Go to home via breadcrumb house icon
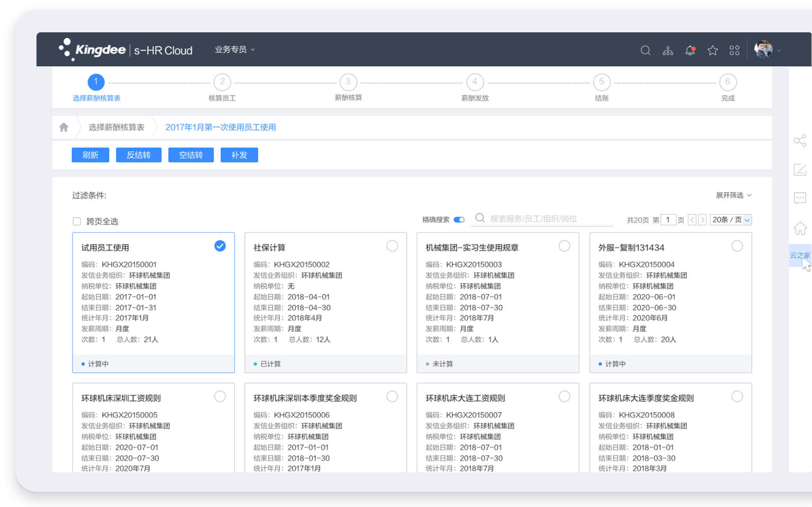The height and width of the screenshot is (507, 812). pyautogui.click(x=64, y=127)
